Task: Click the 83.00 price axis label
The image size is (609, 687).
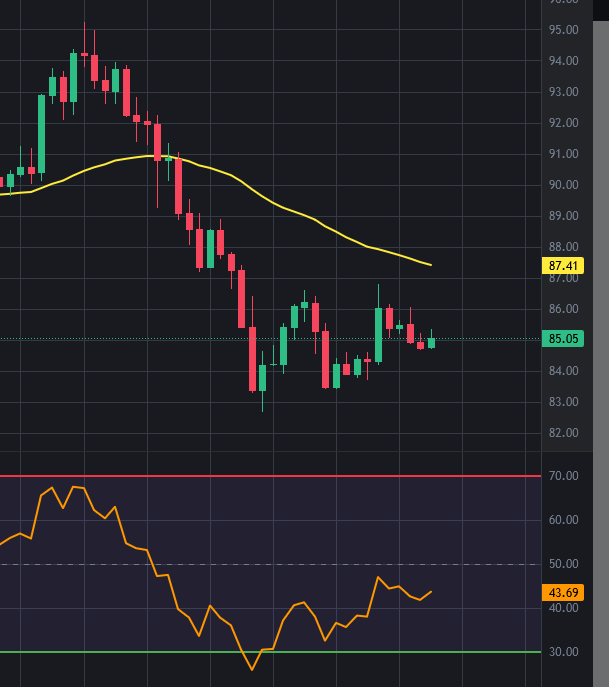Action: click(x=563, y=402)
